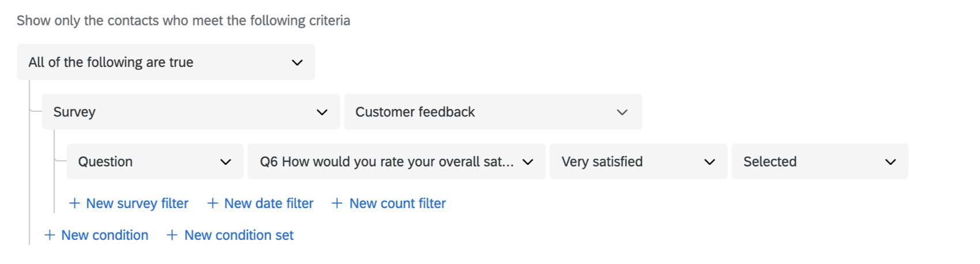The image size is (980, 264).
Task: Add a New date filter
Action: (269, 203)
